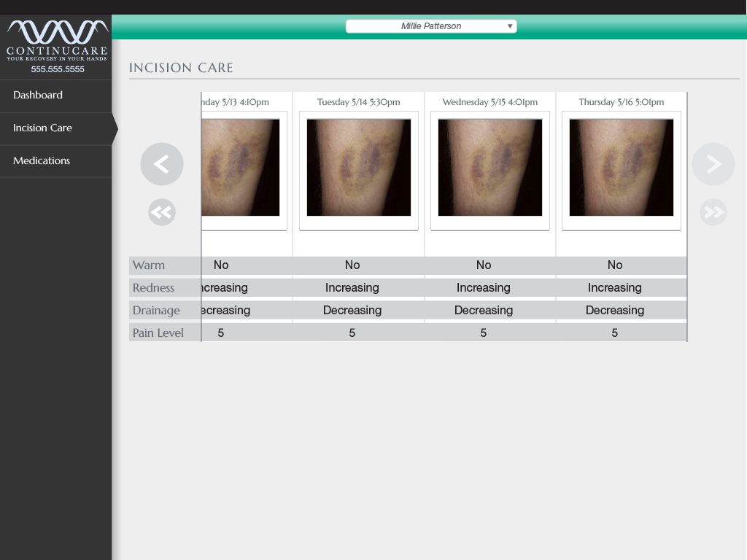Click the Thursday 5/16 5:01pm date header
This screenshot has height=560, width=747.
(622, 102)
